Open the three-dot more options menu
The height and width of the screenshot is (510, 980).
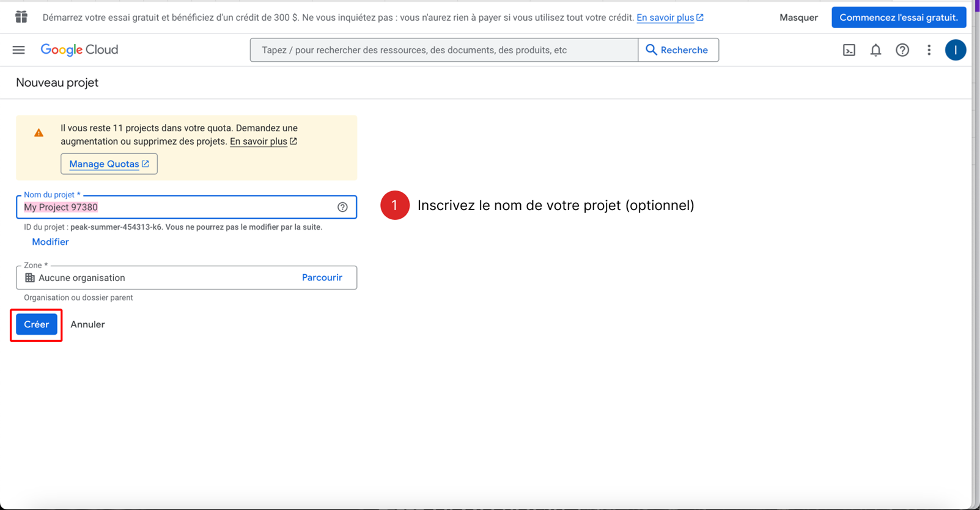click(929, 50)
